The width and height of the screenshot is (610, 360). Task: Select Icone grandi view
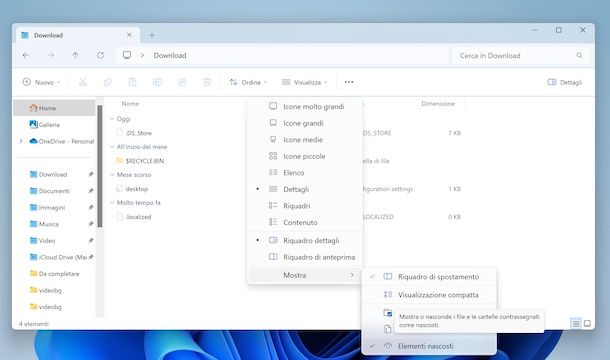coord(305,123)
